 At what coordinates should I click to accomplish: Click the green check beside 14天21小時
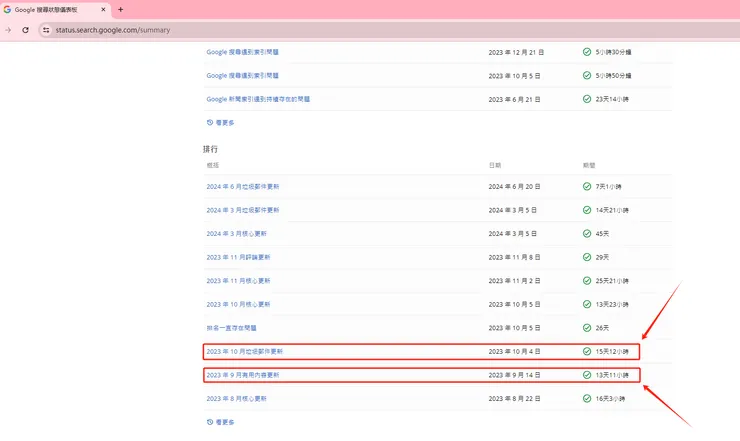point(587,210)
